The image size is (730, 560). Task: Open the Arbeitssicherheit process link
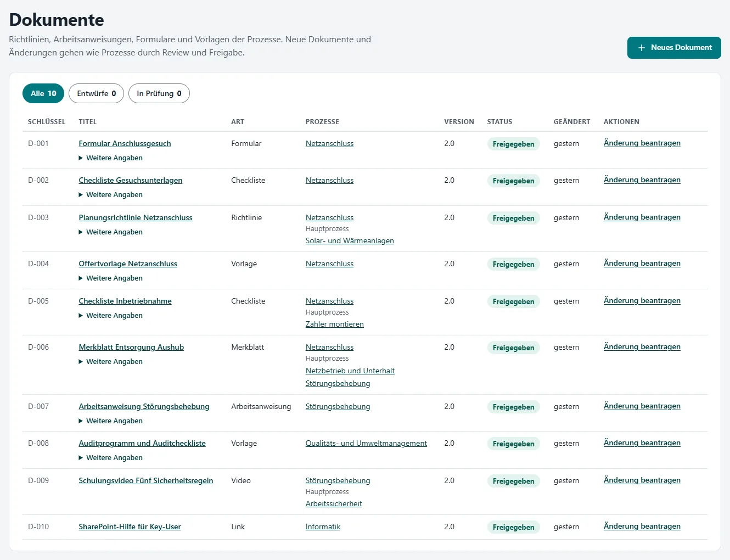334,503
